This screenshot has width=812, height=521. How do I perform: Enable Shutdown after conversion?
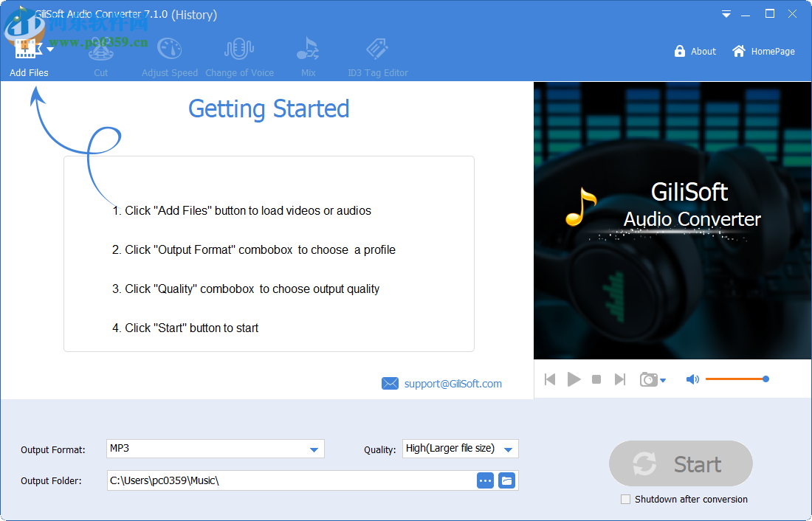click(x=625, y=499)
